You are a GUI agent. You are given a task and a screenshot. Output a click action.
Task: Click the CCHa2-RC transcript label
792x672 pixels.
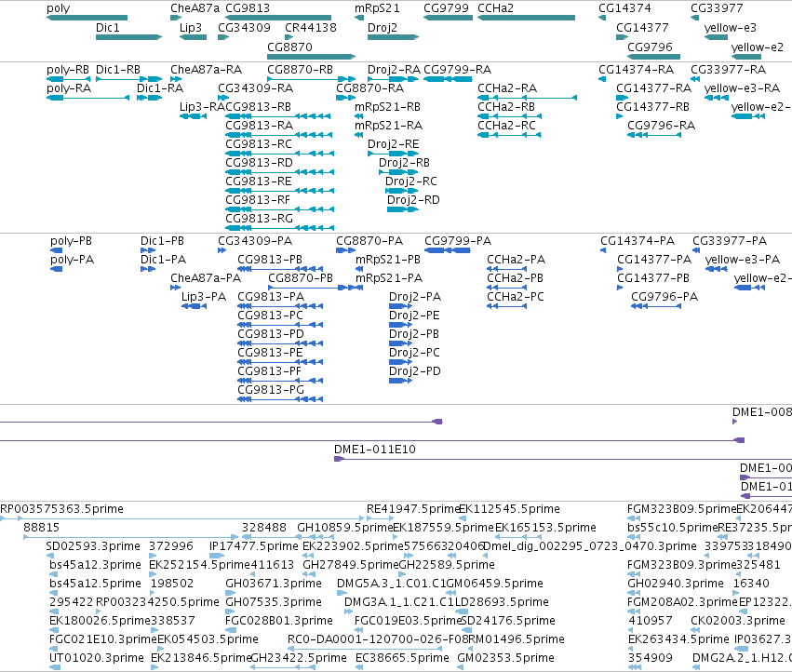tap(506, 126)
